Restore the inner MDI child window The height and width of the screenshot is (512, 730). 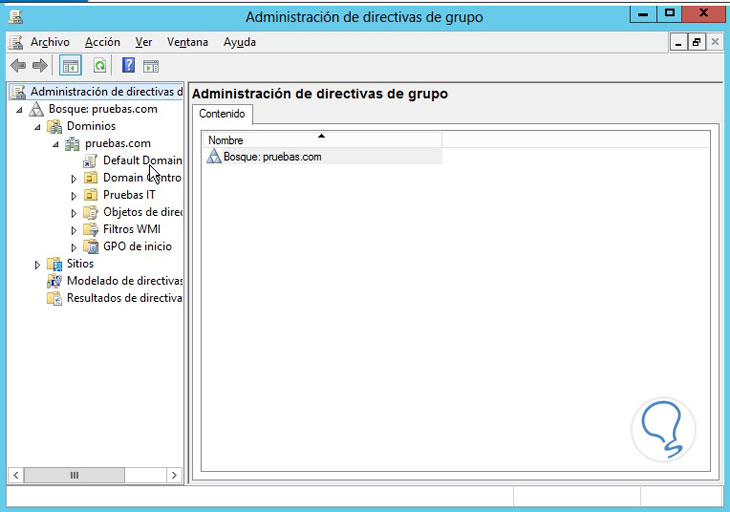tap(696, 43)
